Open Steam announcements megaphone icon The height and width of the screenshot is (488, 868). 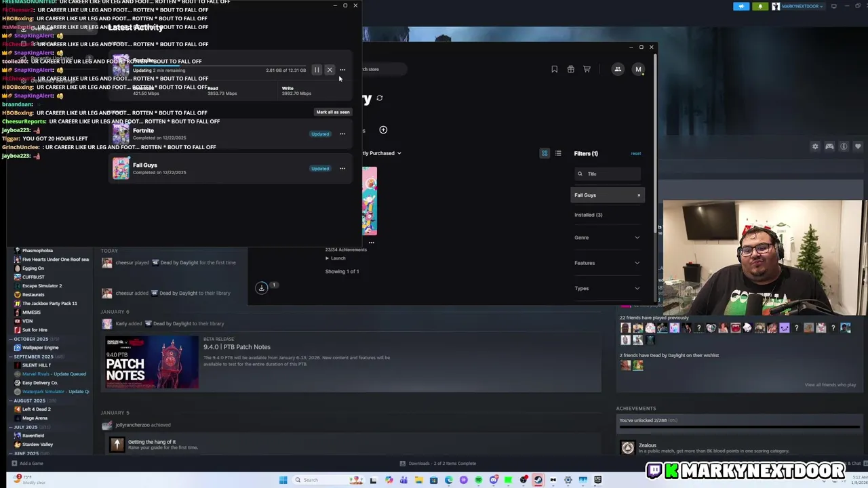[x=741, y=6]
